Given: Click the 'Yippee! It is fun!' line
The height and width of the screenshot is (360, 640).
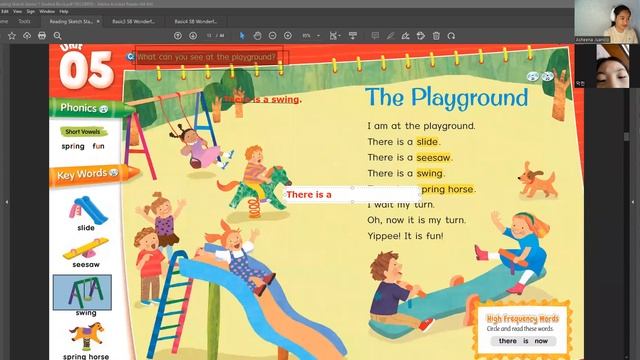Looking at the screenshot, I should (405, 236).
